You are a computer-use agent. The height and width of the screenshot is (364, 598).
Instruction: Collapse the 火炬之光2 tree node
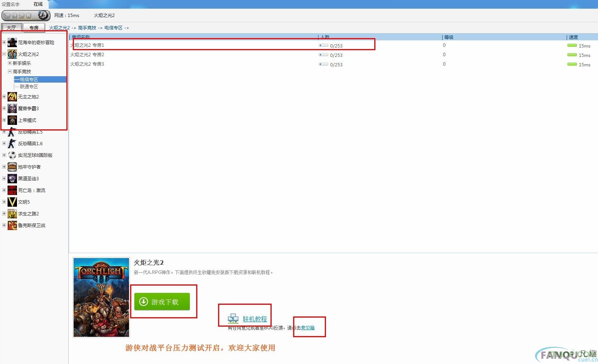coord(4,54)
